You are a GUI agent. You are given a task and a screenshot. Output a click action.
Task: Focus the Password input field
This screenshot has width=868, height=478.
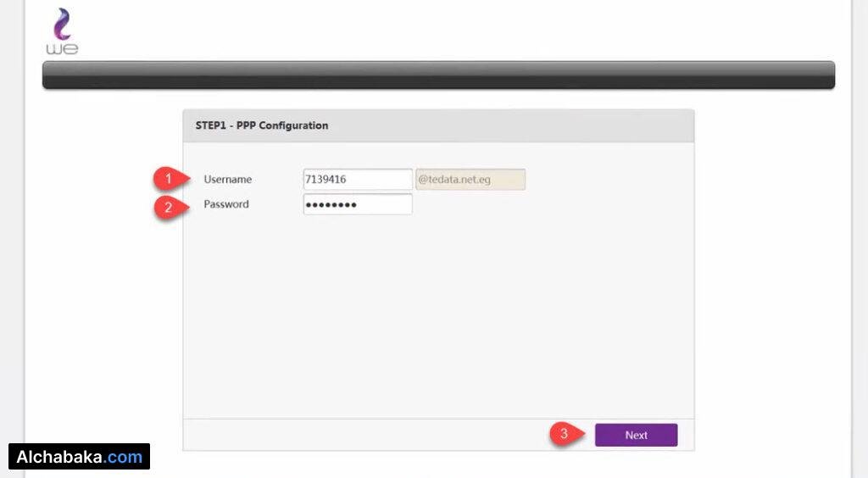click(358, 204)
